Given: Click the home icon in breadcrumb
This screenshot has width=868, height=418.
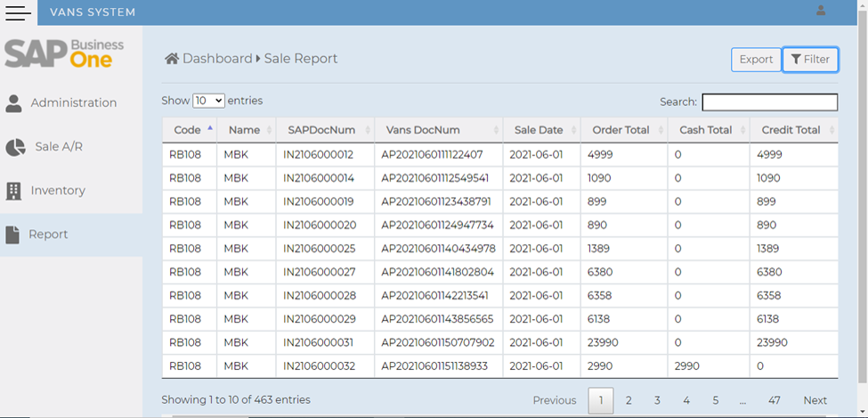Looking at the screenshot, I should (x=172, y=58).
